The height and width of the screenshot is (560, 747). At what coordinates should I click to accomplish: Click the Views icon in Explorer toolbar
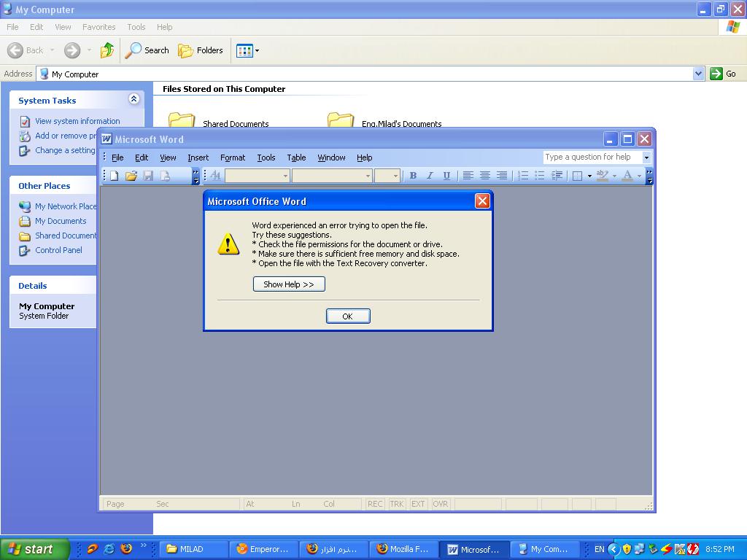244,50
